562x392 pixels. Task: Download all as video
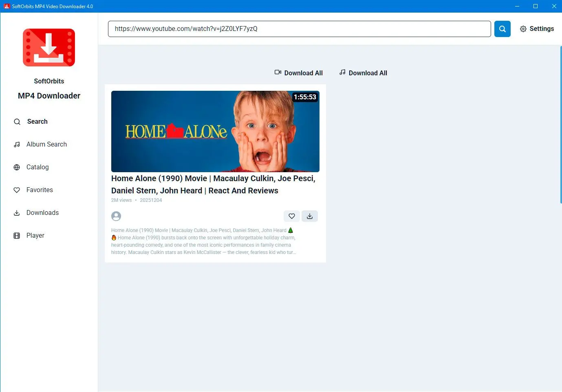pos(299,73)
